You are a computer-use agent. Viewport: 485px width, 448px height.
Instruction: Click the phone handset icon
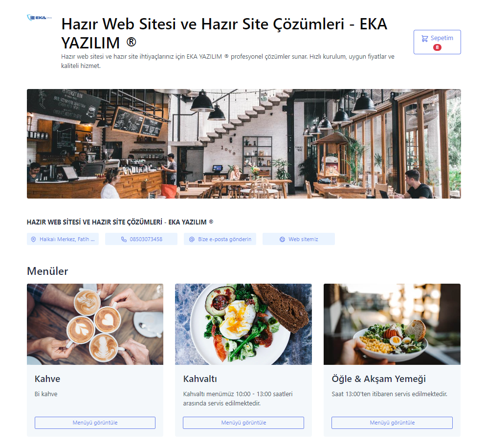click(x=124, y=239)
